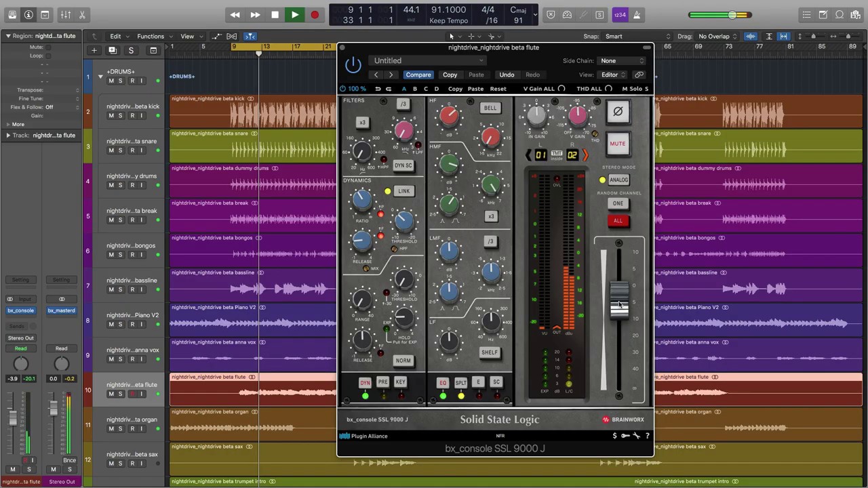Viewport: 868px width, 488px height.
Task: Open the List Editors icon
Action: coord(806,15)
